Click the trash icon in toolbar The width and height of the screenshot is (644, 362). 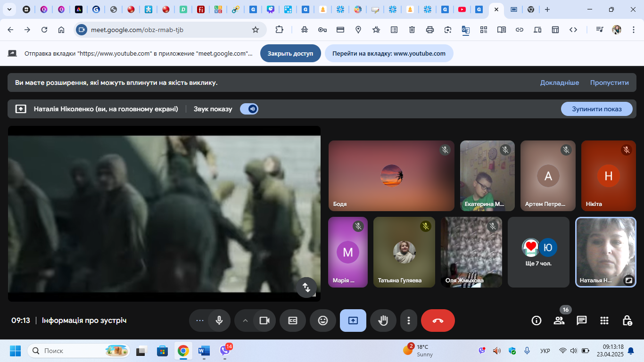[412, 30]
